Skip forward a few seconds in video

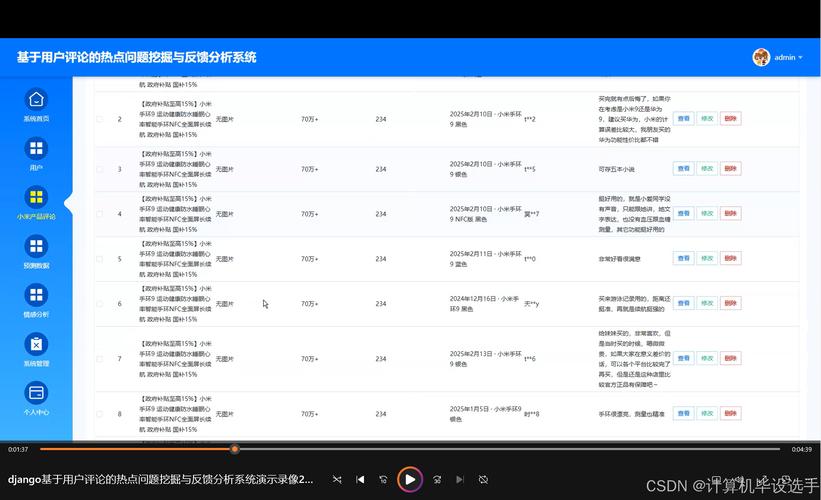[x=437, y=479]
